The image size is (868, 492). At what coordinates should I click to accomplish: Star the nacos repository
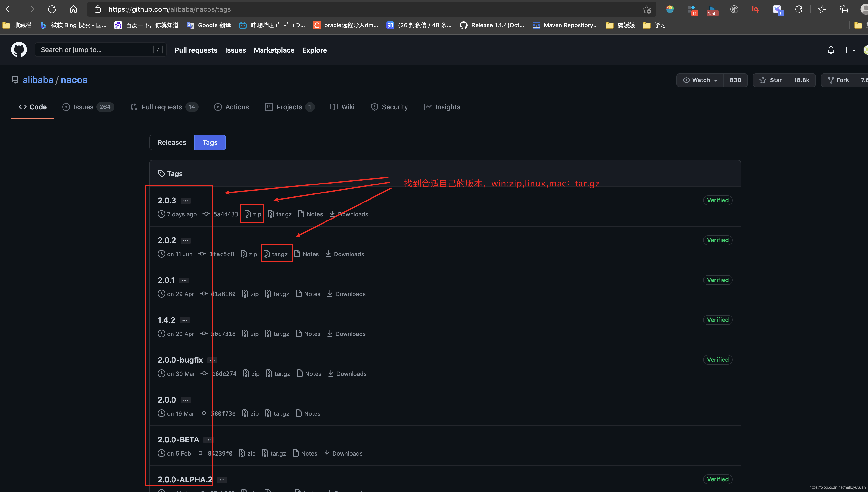pyautogui.click(x=770, y=80)
